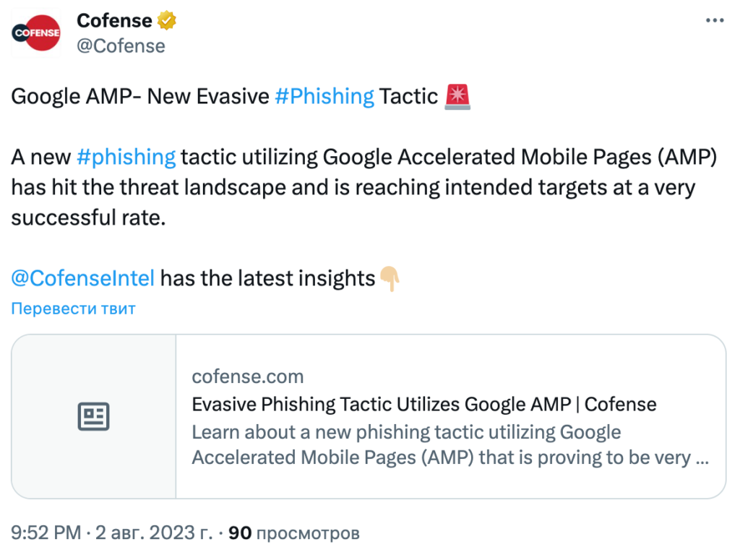This screenshot has width=740, height=560.
Task: Open the @CofenseIntel mention
Action: (x=83, y=278)
